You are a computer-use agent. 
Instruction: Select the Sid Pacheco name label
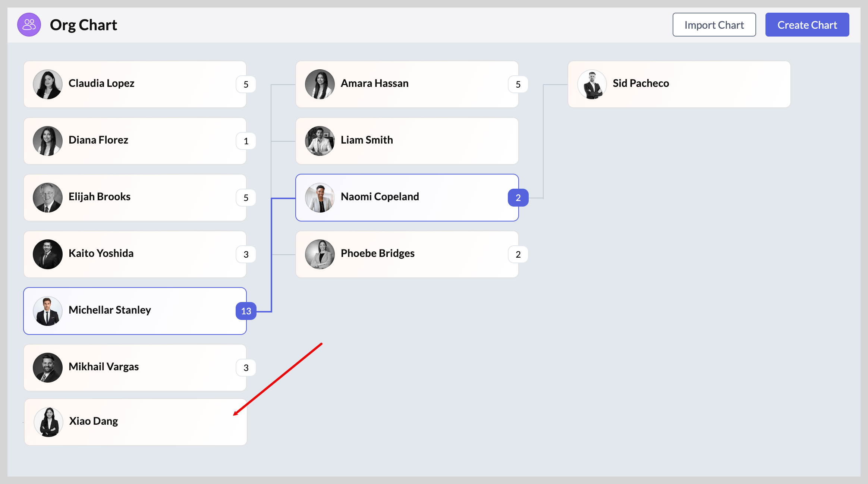(641, 83)
